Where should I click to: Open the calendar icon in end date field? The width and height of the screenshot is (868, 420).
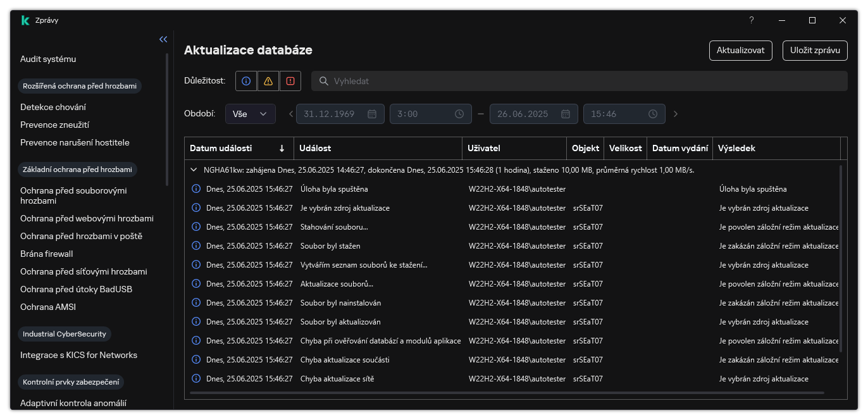tap(566, 114)
